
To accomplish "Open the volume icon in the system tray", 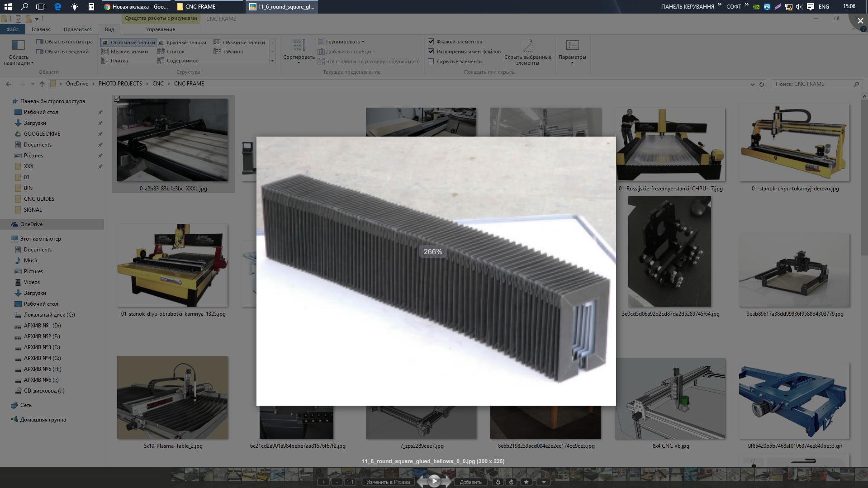I will [799, 7].
